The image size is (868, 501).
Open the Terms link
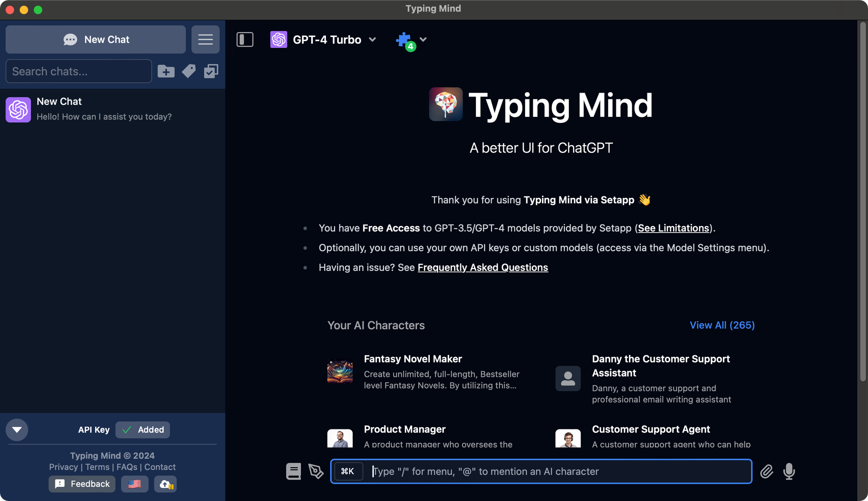97,467
